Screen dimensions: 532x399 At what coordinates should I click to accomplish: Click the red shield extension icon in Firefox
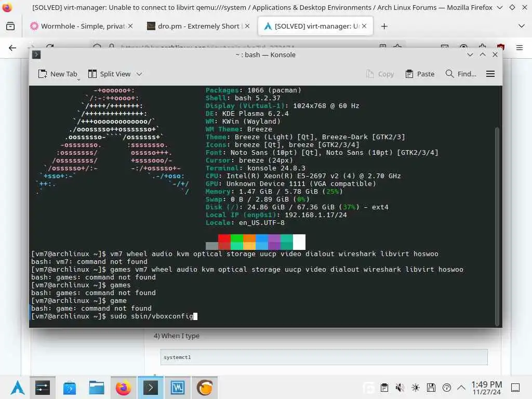click(501, 47)
